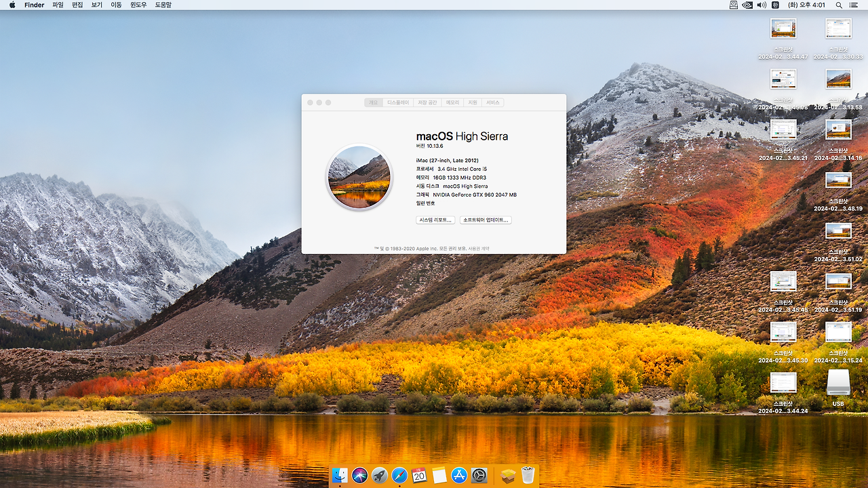Switch to the 디스플레이 tab

(399, 102)
